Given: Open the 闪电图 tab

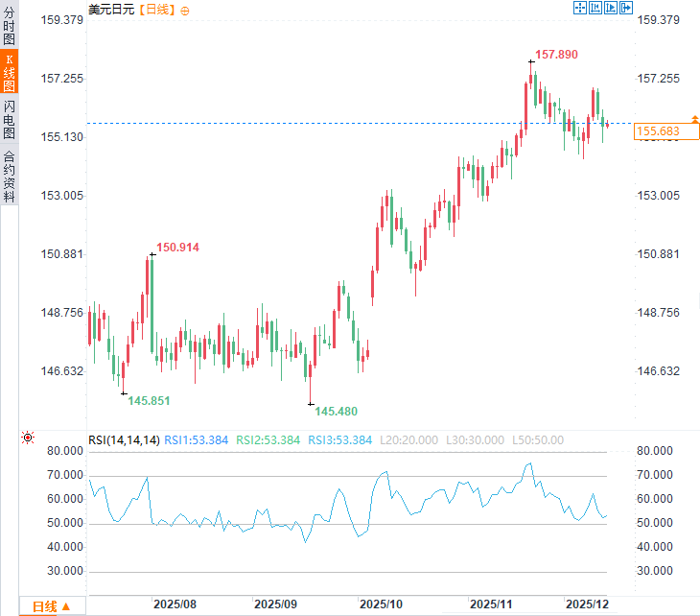Looking at the screenshot, I should (9, 119).
